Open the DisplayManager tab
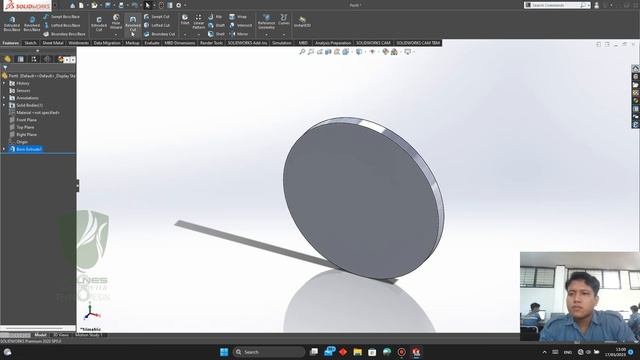Image resolution: width=640 pixels, height=360 pixels. 60,59
